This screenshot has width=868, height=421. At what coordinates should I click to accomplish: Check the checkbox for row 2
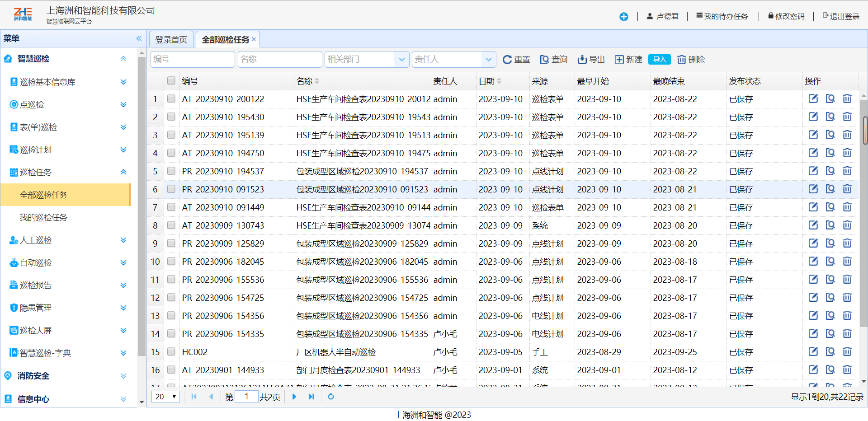coord(171,117)
